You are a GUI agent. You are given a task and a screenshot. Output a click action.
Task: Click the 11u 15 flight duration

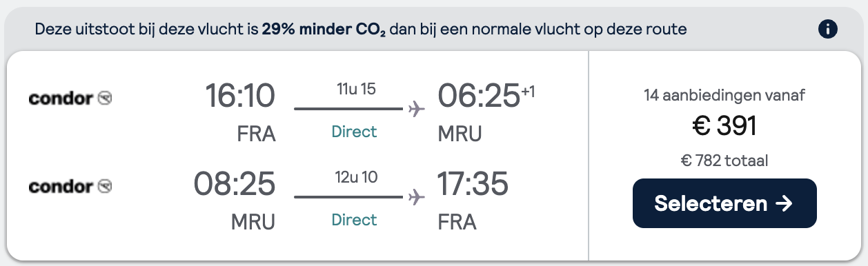point(355,89)
